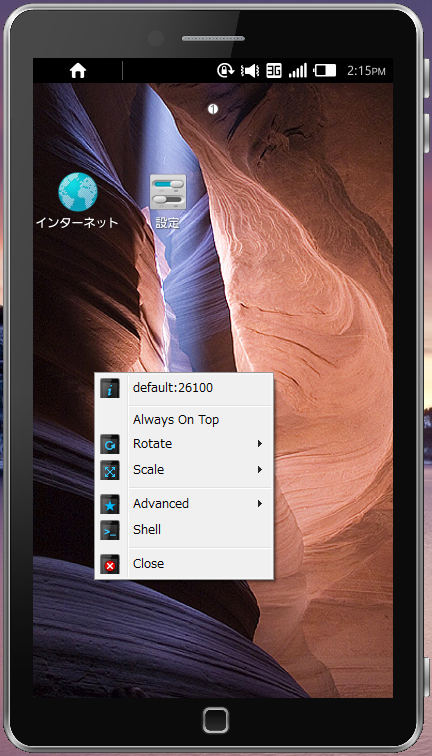Expand the Scale submenu arrow
Image resolution: width=432 pixels, height=756 pixels.
(260, 470)
